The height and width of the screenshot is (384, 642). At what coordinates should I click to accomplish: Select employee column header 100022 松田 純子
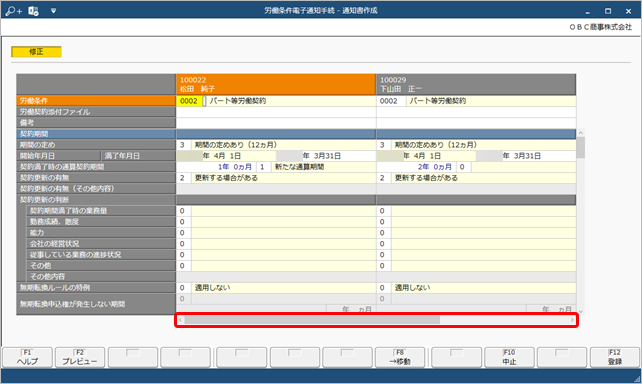[276, 84]
